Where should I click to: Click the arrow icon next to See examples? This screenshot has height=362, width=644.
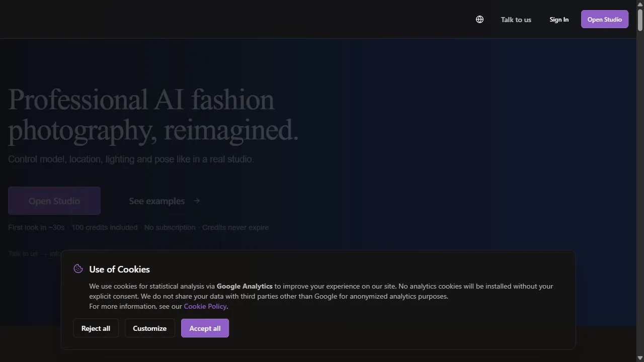coord(197,201)
